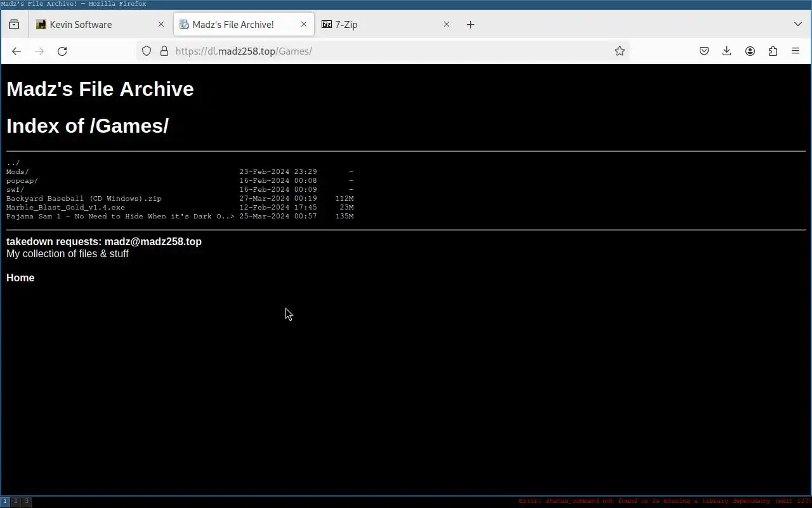Screen dimensions: 812x508
Task: Click the tracking protection shield icon
Action: coord(147,51)
